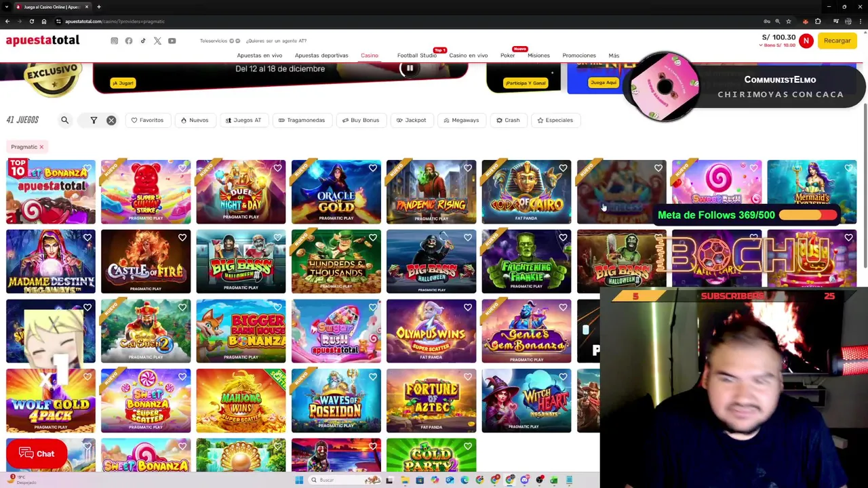Remove the Pragmatic filter chip
This screenshot has width=868, height=488.
[41, 146]
